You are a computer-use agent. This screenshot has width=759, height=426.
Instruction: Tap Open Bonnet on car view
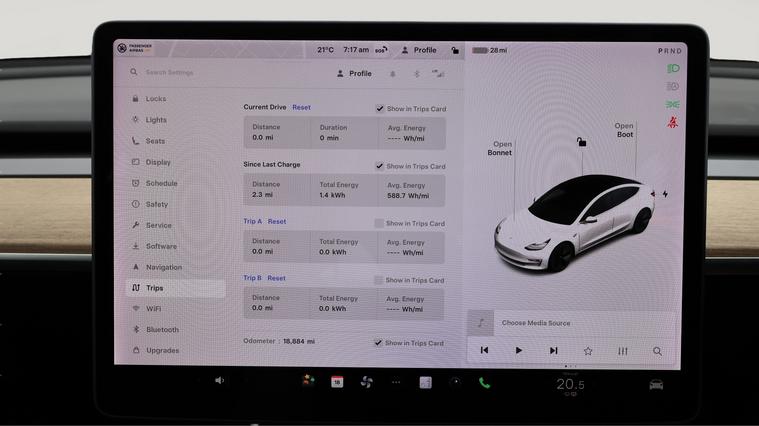pyautogui.click(x=500, y=148)
